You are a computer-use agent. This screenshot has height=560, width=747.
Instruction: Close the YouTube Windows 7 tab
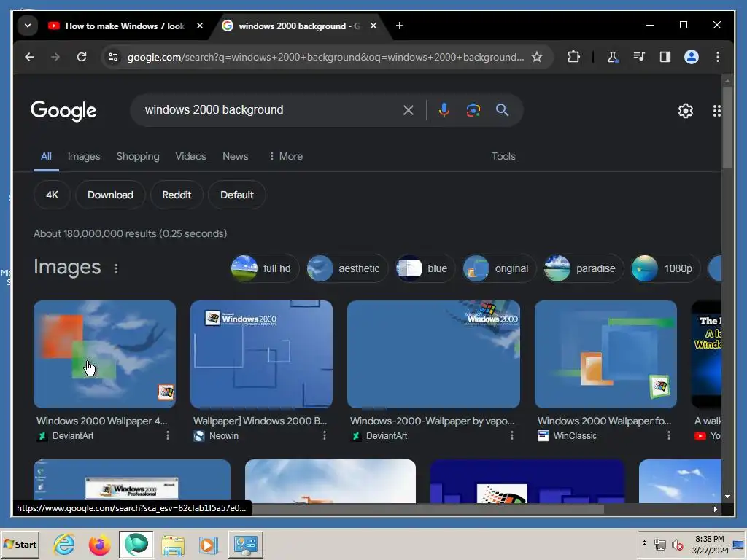click(x=200, y=26)
